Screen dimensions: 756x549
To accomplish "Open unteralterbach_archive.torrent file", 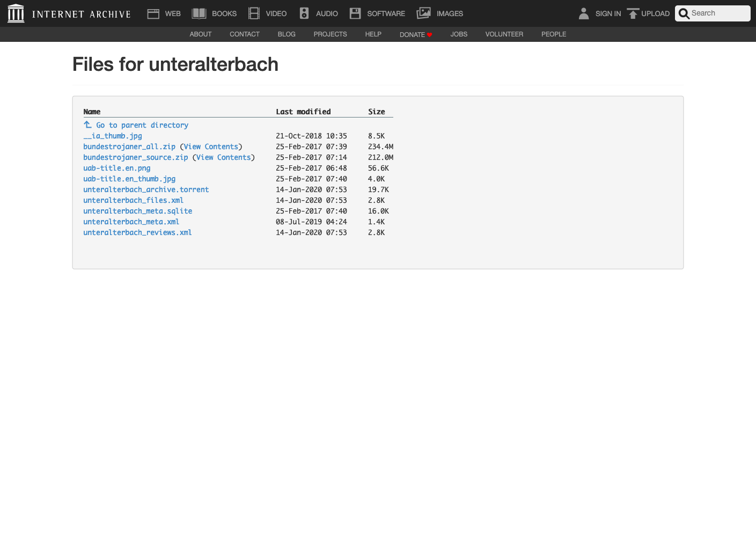I will click(x=146, y=189).
